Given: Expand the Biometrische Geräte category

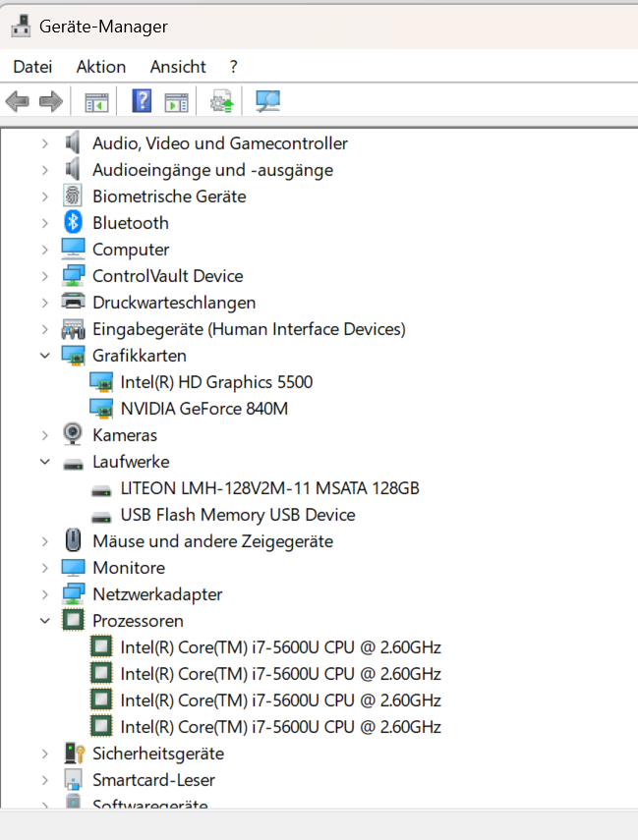Looking at the screenshot, I should point(45,196).
